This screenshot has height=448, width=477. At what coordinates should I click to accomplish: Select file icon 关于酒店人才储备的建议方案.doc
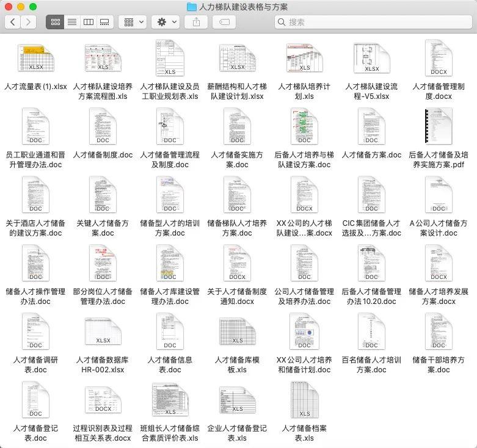tap(35, 194)
